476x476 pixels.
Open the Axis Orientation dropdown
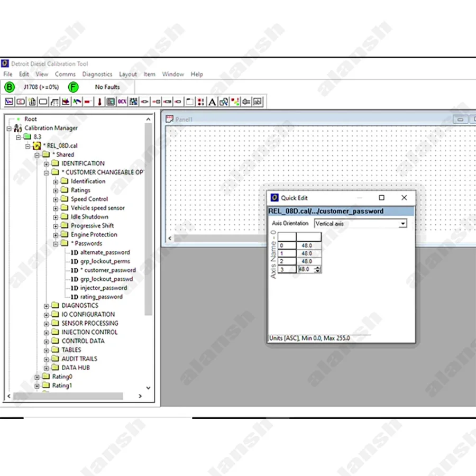click(x=402, y=224)
